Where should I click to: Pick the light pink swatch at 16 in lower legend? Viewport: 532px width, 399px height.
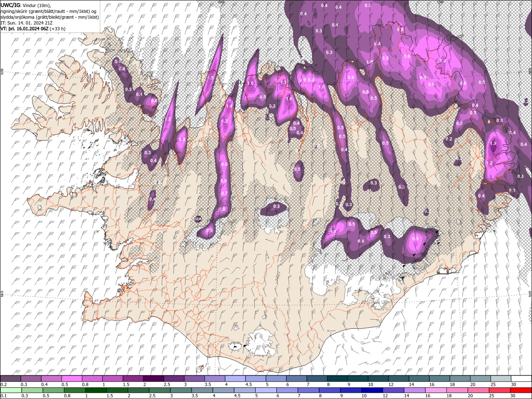pyautogui.click(x=435, y=390)
